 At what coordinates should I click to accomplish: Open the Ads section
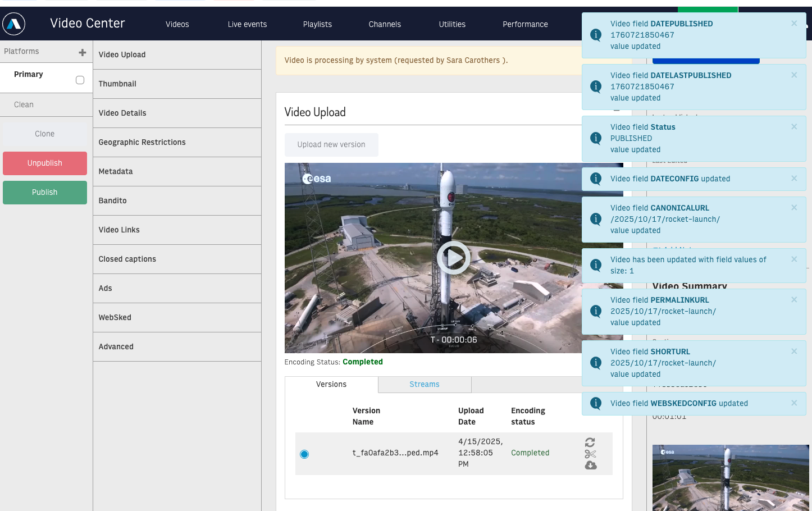(177, 289)
